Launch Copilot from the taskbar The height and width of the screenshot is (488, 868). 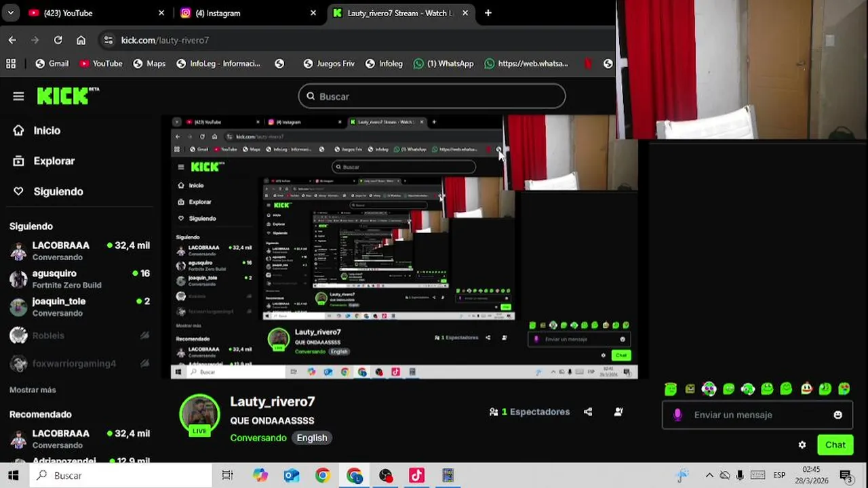pyautogui.click(x=260, y=475)
